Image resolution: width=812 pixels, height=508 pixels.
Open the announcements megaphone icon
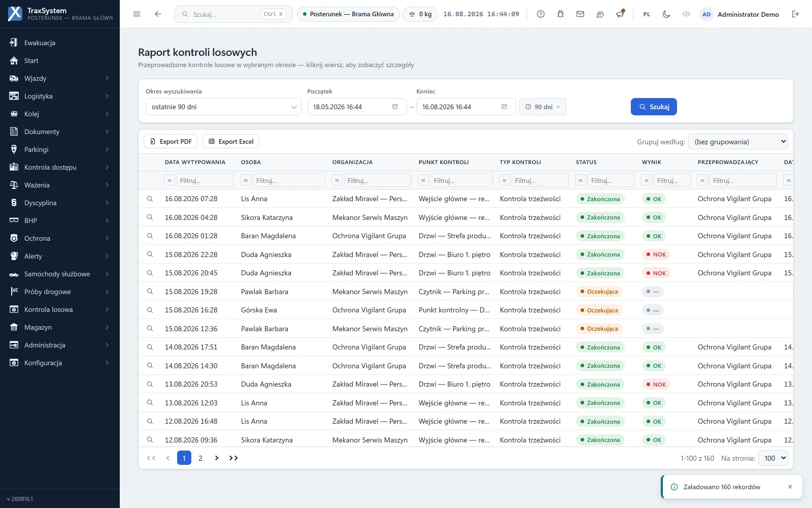pyautogui.click(x=620, y=14)
